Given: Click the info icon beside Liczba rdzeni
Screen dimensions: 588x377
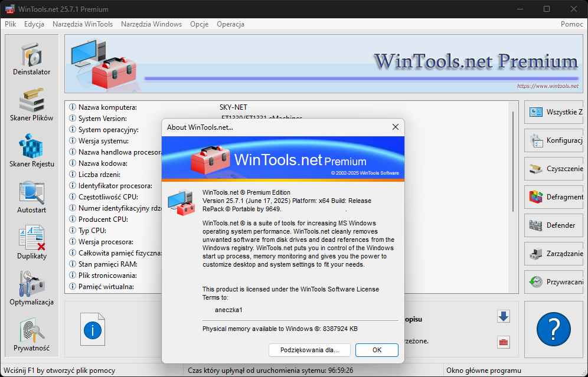Looking at the screenshot, I should pos(73,174).
